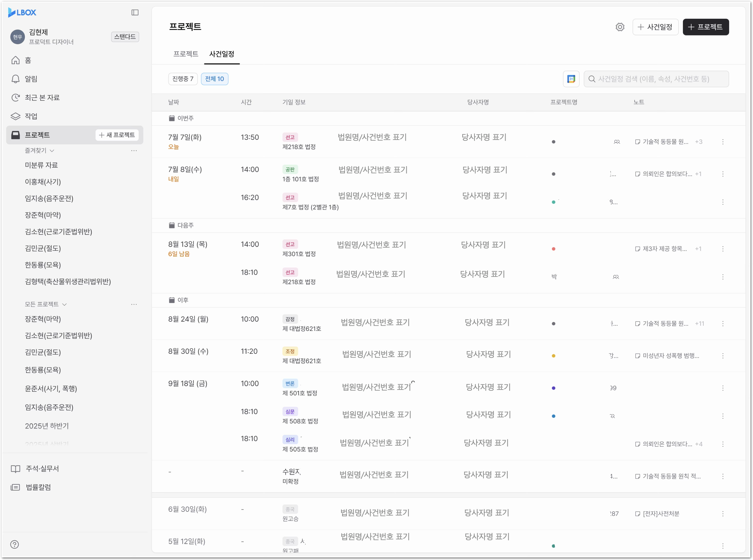This screenshot has width=753, height=560.
Task: Open row menu for 8월 30일 event
Action: point(723,356)
